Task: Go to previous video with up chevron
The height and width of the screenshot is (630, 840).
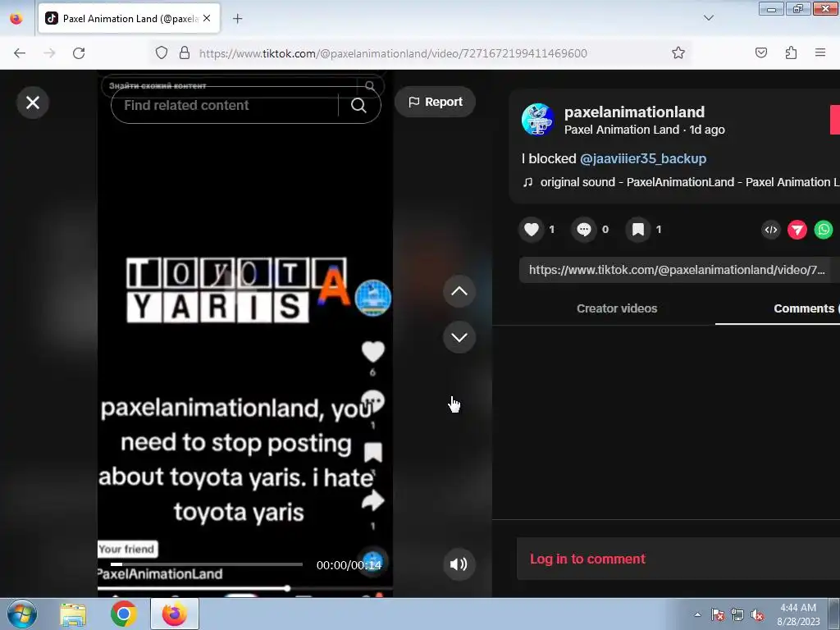Action: pos(459,291)
